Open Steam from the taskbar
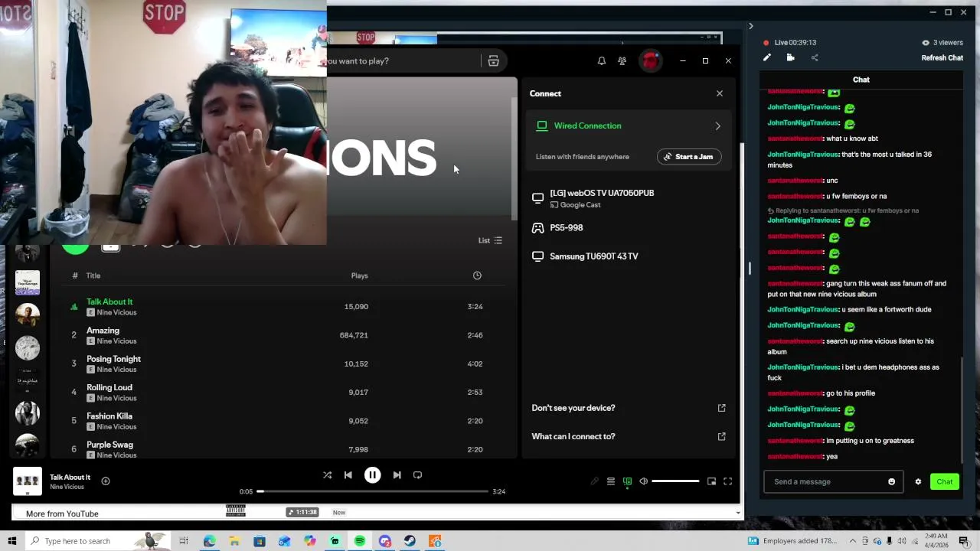The width and height of the screenshot is (980, 551). pyautogui.click(x=410, y=541)
